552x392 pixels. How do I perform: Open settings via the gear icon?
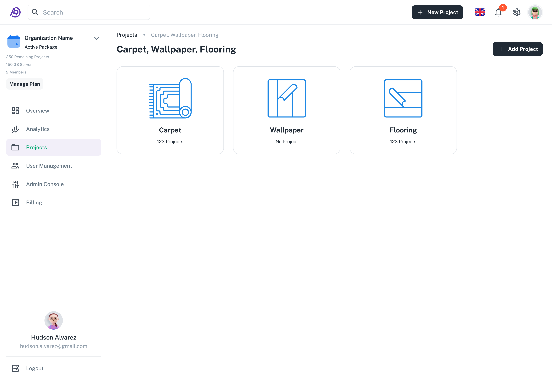click(x=516, y=12)
